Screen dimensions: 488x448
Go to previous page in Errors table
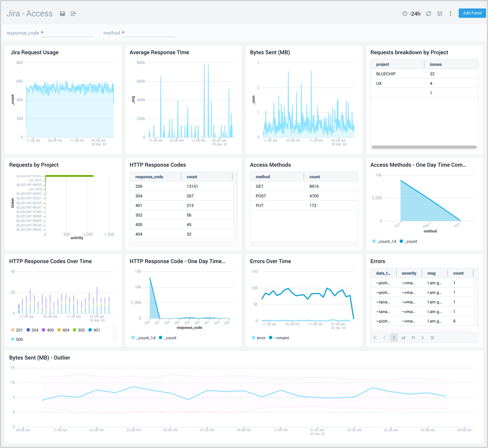(384, 338)
